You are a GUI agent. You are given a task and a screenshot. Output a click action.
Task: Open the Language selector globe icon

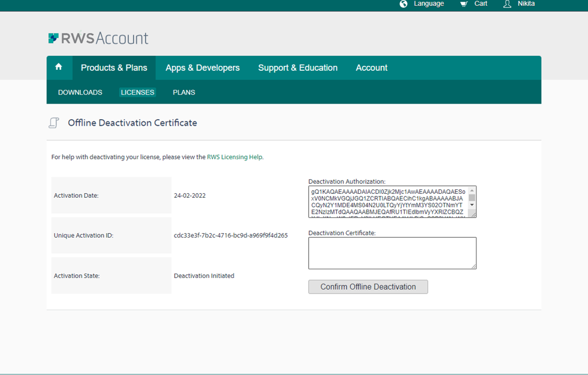[403, 4]
